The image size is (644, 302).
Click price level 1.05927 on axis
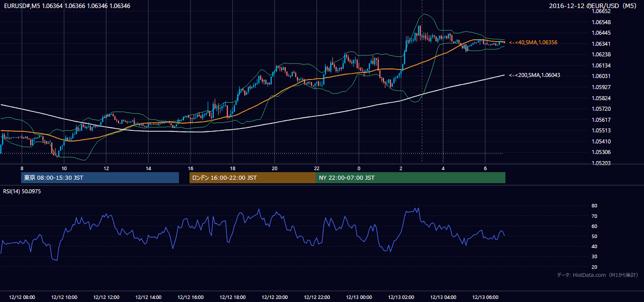click(x=601, y=87)
